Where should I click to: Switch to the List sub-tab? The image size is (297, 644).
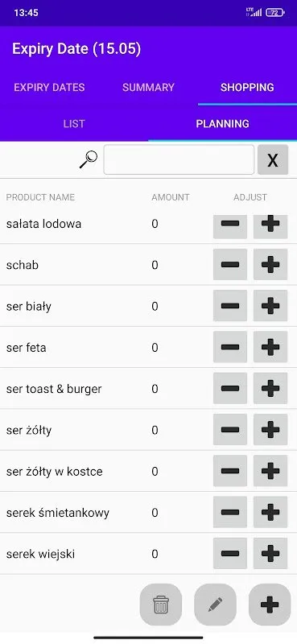click(74, 124)
